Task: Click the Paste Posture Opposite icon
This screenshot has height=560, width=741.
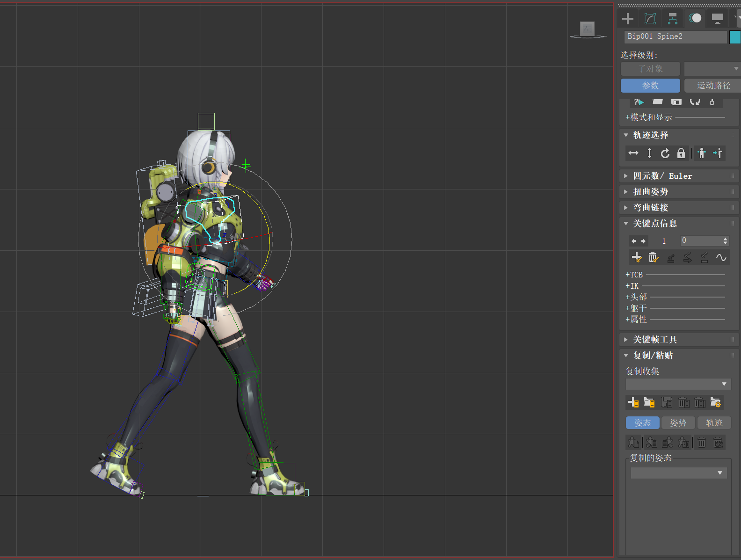Action: [668, 442]
